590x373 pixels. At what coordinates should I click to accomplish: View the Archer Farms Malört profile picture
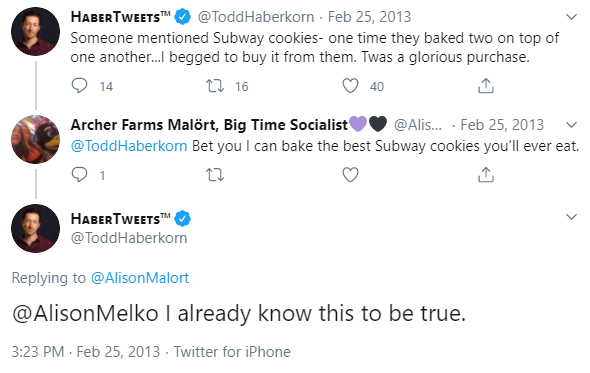pos(35,139)
